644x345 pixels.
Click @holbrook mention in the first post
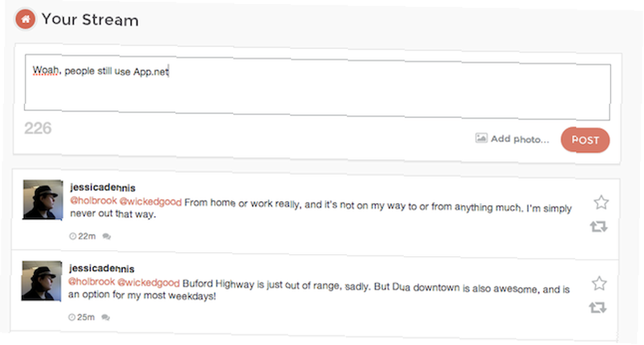(x=93, y=201)
